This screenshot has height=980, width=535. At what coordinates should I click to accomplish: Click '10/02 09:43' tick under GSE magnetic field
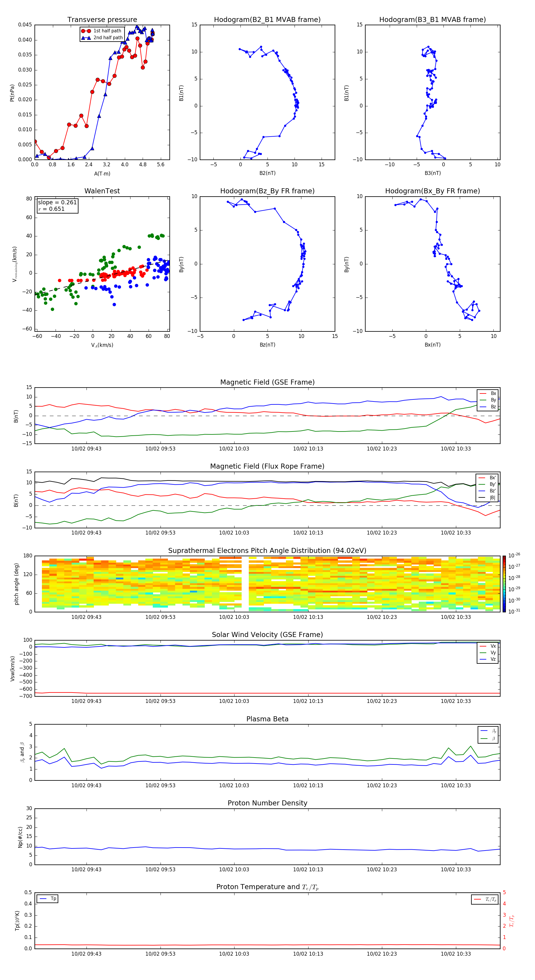point(86,449)
